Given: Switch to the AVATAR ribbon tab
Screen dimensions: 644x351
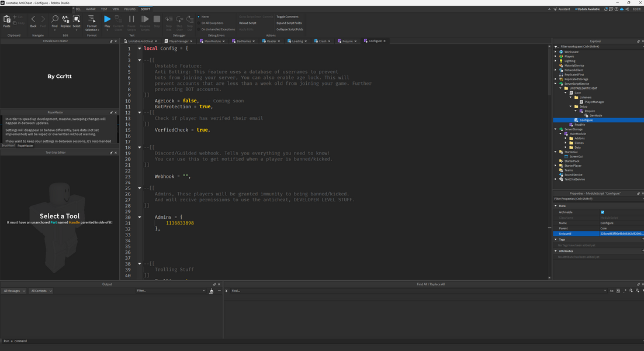Looking at the screenshot, I should point(91,9).
